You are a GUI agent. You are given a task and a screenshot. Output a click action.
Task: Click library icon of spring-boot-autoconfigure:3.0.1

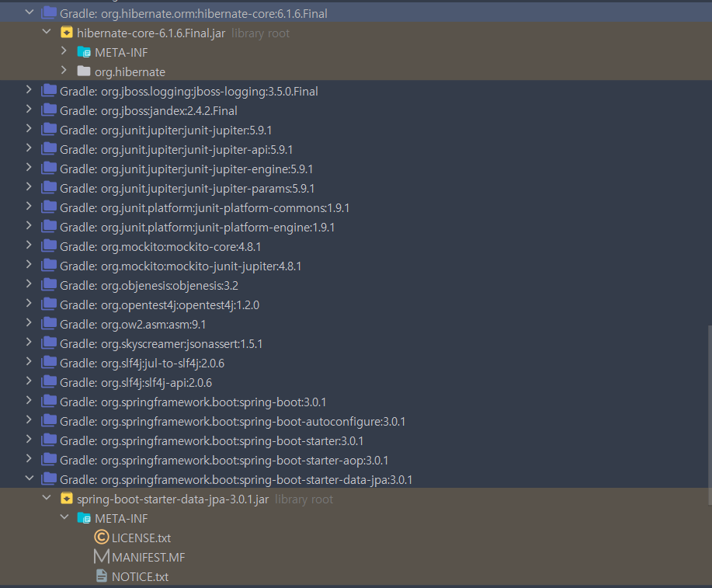pyautogui.click(x=49, y=421)
